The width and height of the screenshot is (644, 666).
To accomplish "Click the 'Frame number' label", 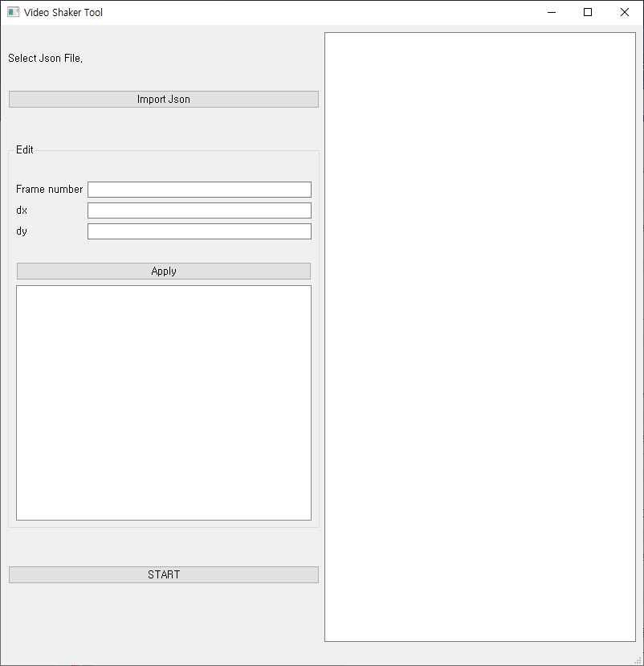I will click(49, 189).
